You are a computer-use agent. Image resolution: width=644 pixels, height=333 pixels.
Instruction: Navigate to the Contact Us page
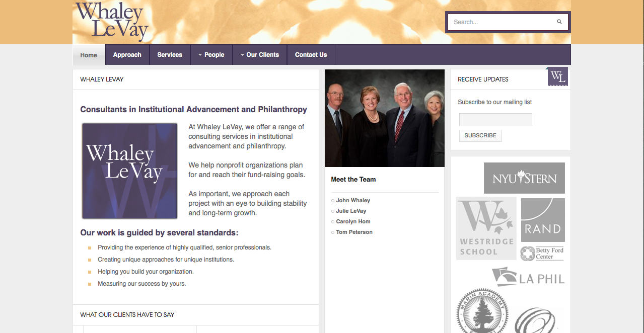point(311,55)
